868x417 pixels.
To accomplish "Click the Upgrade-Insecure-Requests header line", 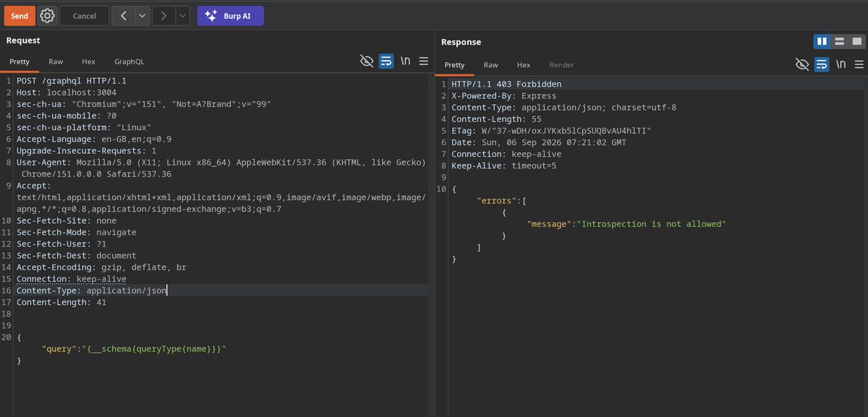I will click(87, 151).
